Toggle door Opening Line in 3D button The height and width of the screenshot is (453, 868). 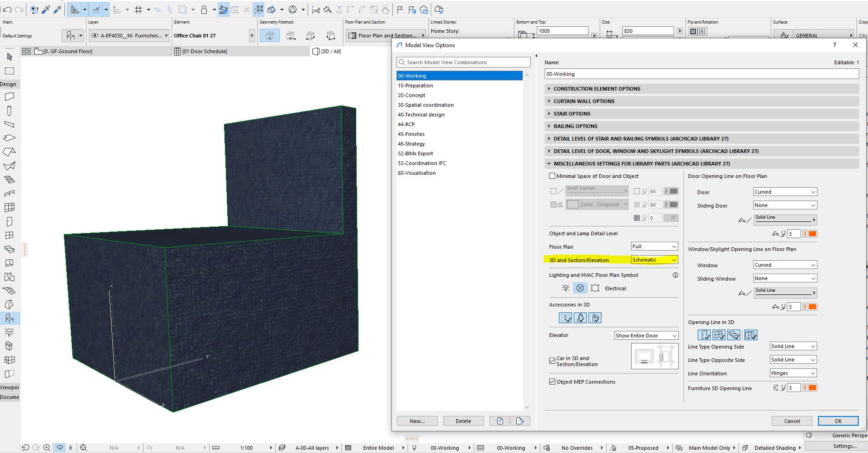[704, 335]
